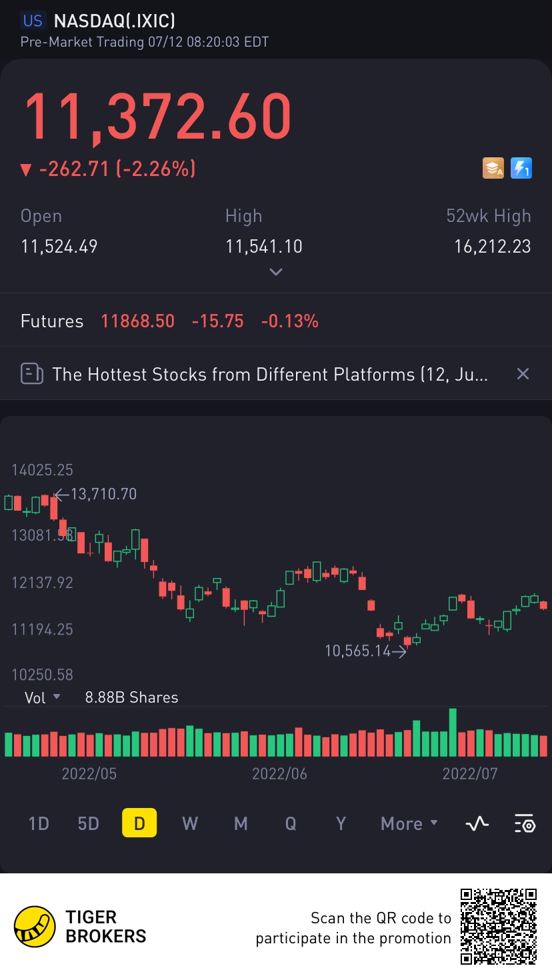Tap the blue lightning quote icon
Viewport: 552px width, 980px height.
[521, 169]
